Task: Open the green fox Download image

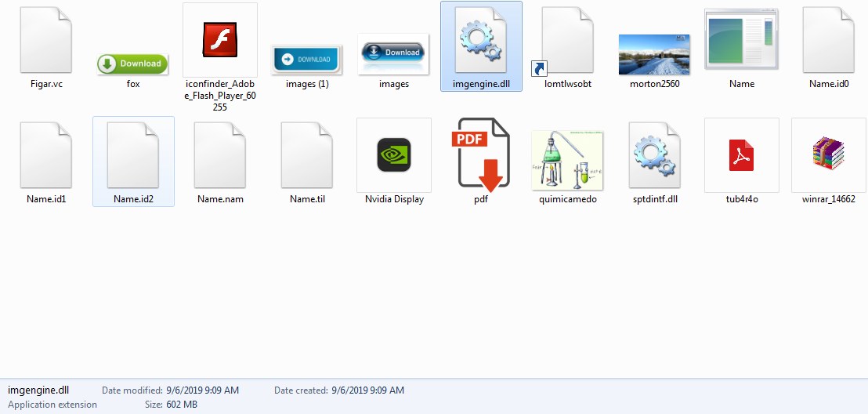Action: [133, 64]
